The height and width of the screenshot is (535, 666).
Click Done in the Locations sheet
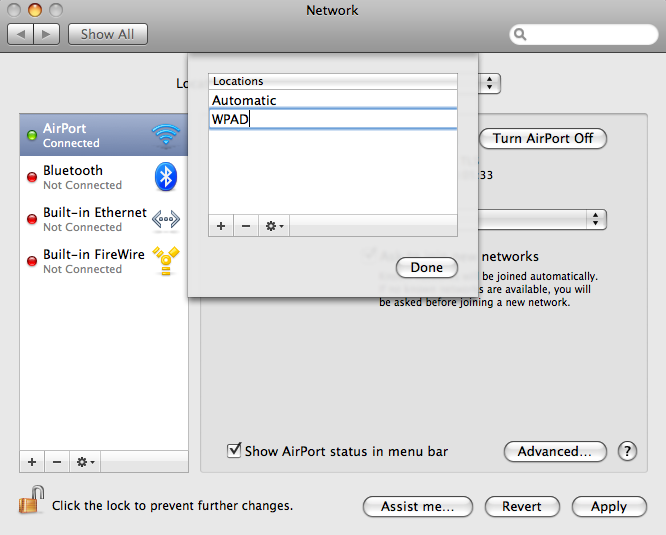pyautogui.click(x=426, y=268)
